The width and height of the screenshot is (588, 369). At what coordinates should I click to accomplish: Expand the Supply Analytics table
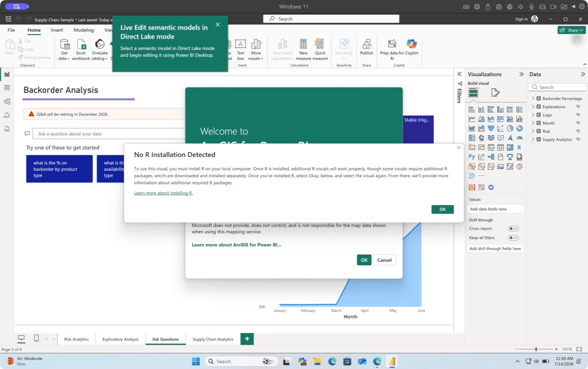click(533, 139)
